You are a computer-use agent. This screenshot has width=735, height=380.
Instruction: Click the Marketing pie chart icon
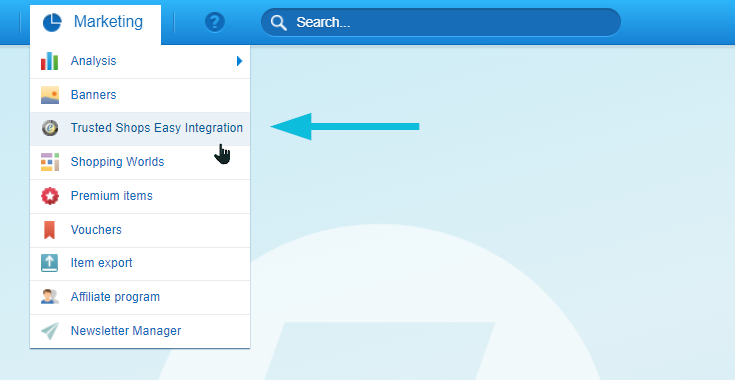52,22
